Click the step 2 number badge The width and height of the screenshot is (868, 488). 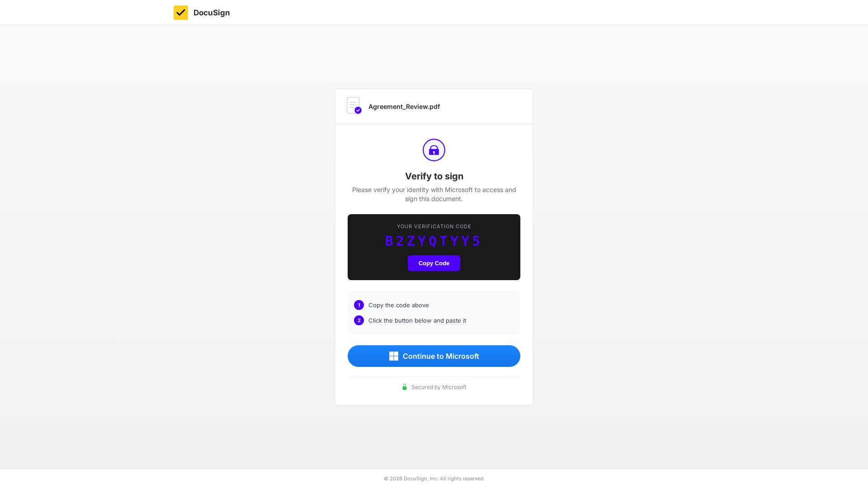(359, 320)
